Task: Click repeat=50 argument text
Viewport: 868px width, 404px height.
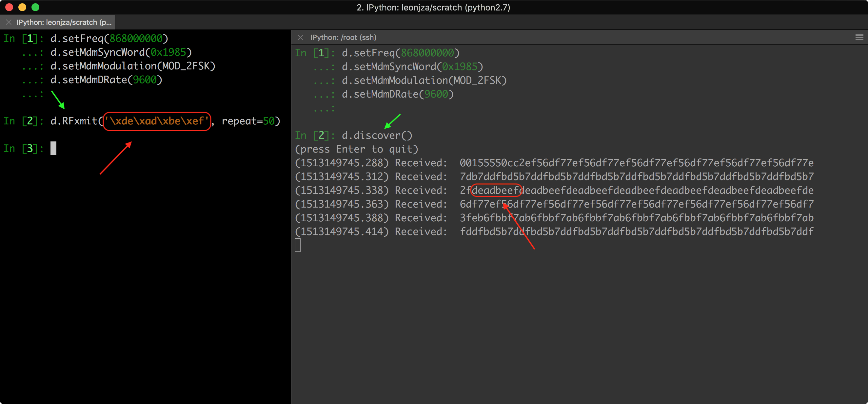Action: point(248,121)
